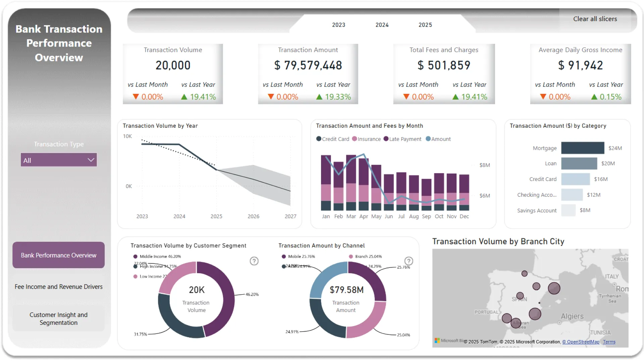Click the 46.20% segment label
644x362 pixels.
252,295
